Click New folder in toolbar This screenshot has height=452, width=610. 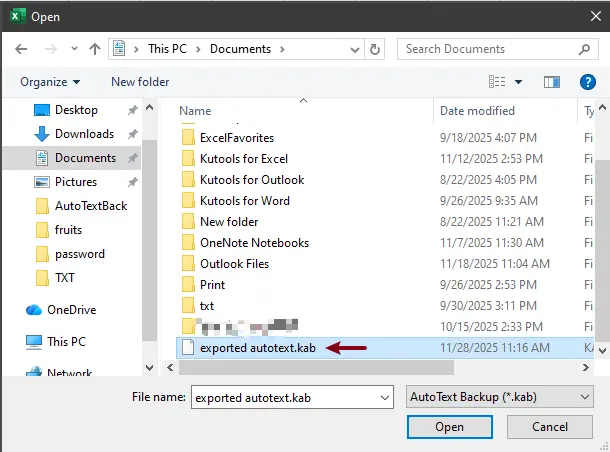point(140,82)
